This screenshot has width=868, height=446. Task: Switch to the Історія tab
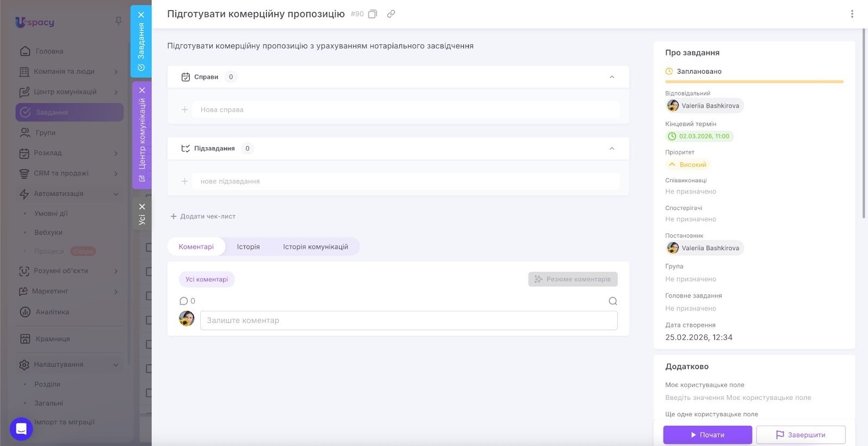[x=248, y=247]
